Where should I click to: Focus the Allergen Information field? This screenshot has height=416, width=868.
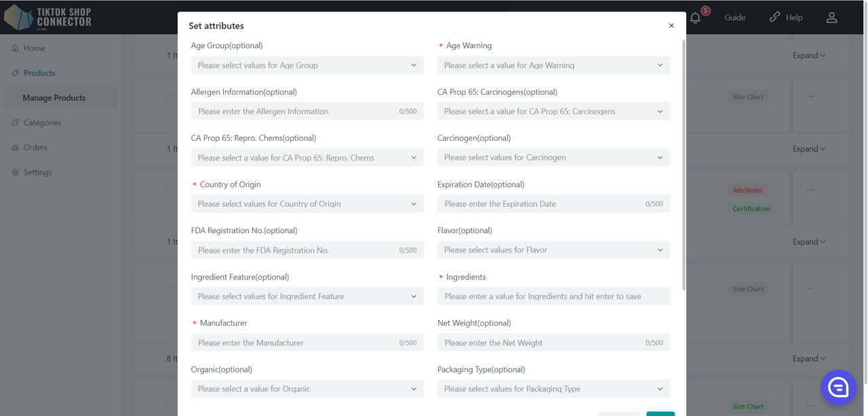tap(307, 111)
